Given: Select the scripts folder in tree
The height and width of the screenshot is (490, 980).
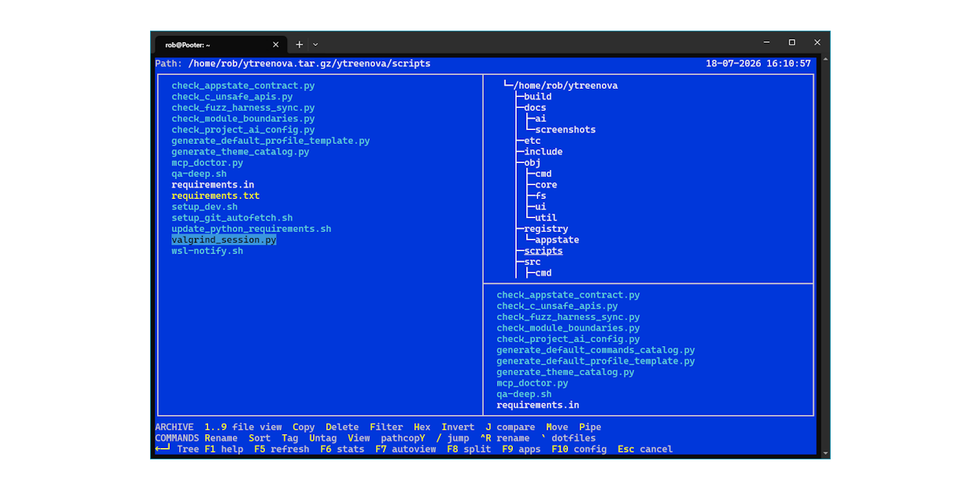Looking at the screenshot, I should coord(544,251).
